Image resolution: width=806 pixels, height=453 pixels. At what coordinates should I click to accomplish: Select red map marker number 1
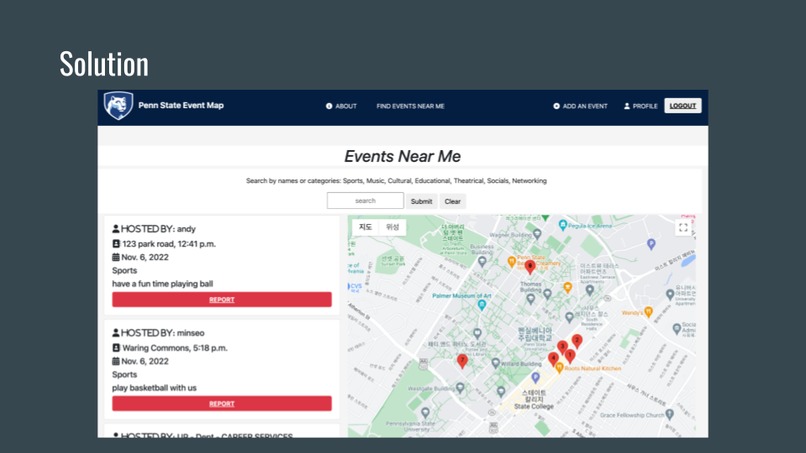click(570, 355)
